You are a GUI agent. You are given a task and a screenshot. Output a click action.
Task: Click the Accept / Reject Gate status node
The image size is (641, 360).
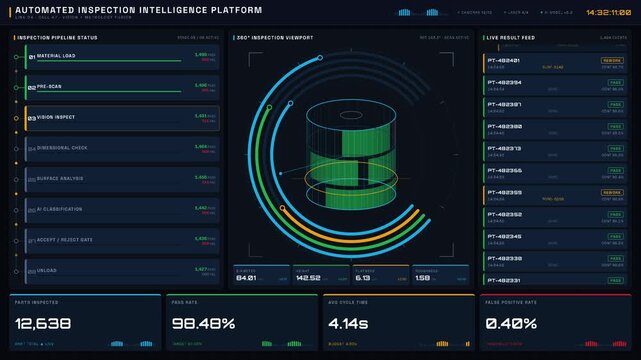point(16,241)
